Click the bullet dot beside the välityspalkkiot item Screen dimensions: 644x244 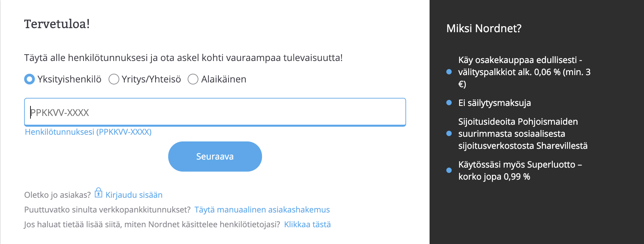(449, 72)
